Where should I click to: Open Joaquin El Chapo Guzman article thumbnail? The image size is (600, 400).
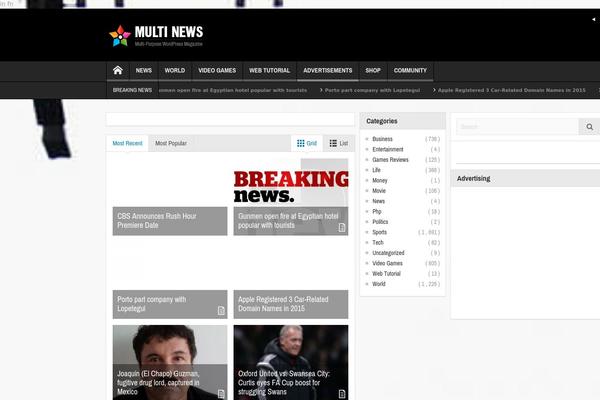click(x=170, y=362)
